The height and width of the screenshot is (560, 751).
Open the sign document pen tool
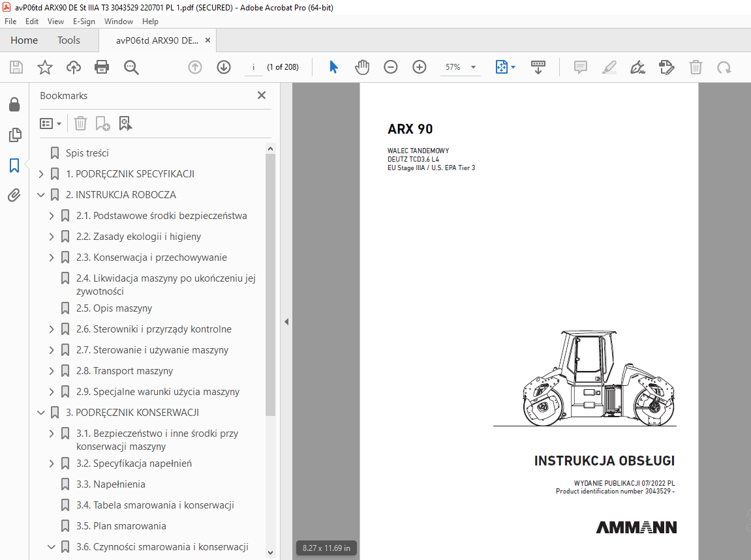[x=638, y=67]
